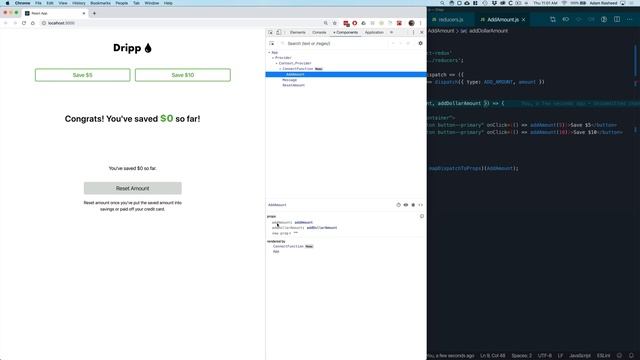Open a new Chrome tab with plus
This screenshot has width=640, height=360.
click(x=94, y=13)
